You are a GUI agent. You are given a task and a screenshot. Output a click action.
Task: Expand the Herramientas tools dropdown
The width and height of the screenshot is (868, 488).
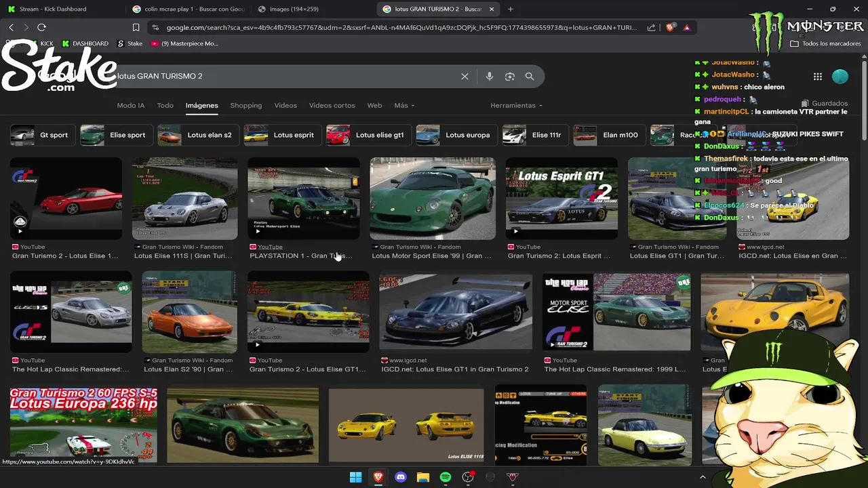[516, 105]
